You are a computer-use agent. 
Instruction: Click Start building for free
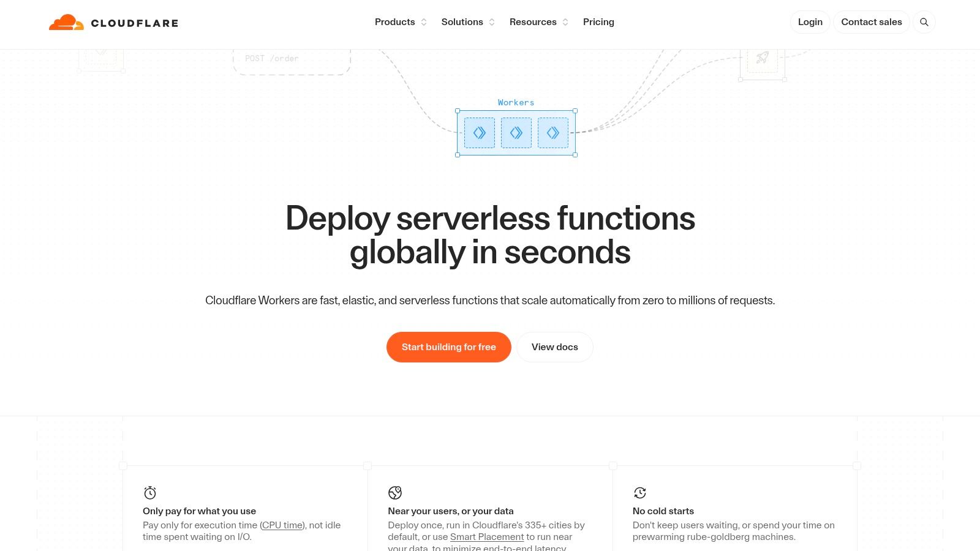coord(449,347)
